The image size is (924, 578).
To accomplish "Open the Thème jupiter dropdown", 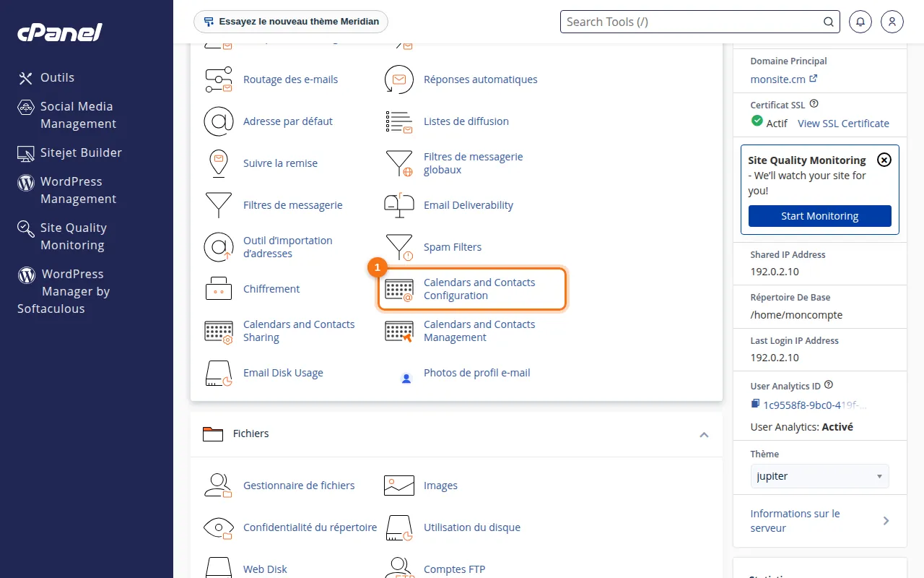I will [x=820, y=476].
